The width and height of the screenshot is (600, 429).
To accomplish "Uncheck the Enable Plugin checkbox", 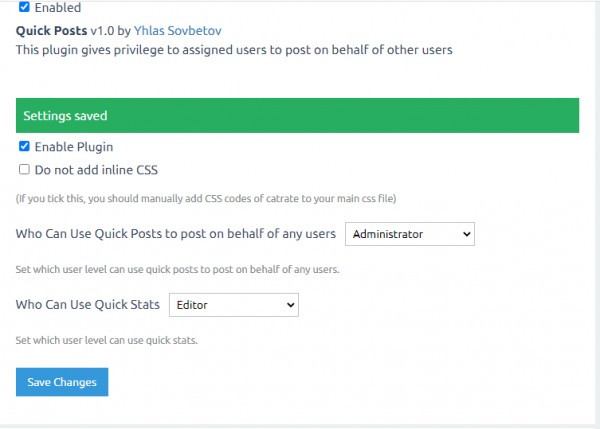I will 24,147.
